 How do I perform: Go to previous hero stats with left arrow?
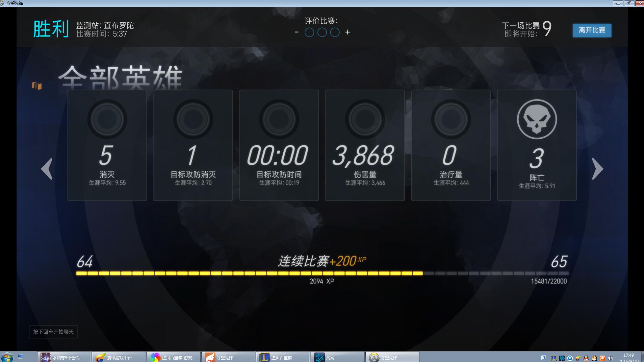[47, 169]
